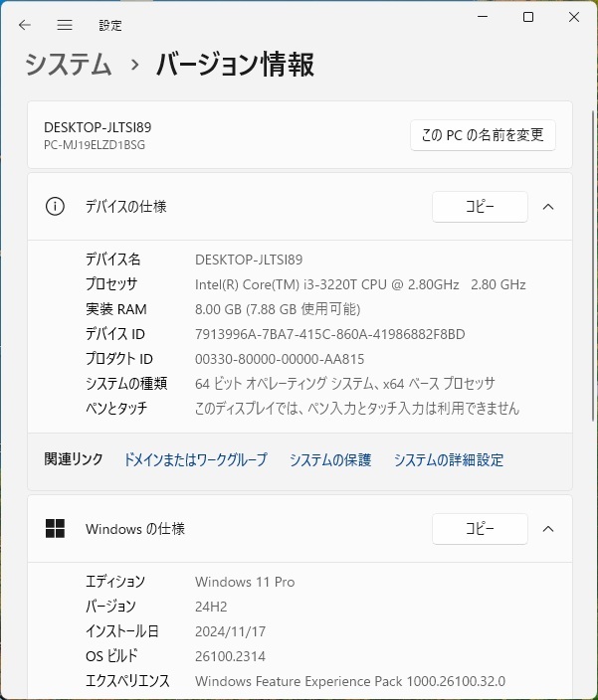The height and width of the screenshot is (700, 598).
Task: Click the プロセッサ label
Action: (111, 284)
